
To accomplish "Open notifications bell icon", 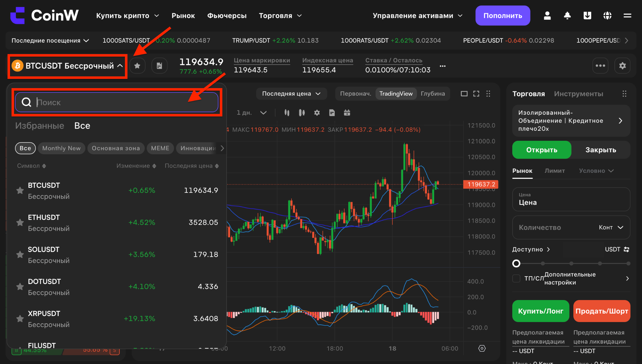I will pyautogui.click(x=567, y=16).
